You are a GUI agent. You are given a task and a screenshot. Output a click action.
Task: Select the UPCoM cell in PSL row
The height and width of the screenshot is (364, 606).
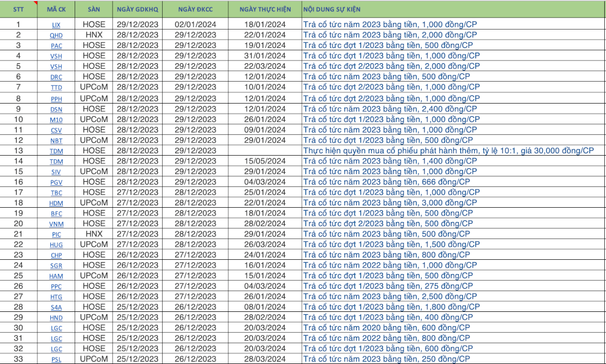(x=94, y=359)
